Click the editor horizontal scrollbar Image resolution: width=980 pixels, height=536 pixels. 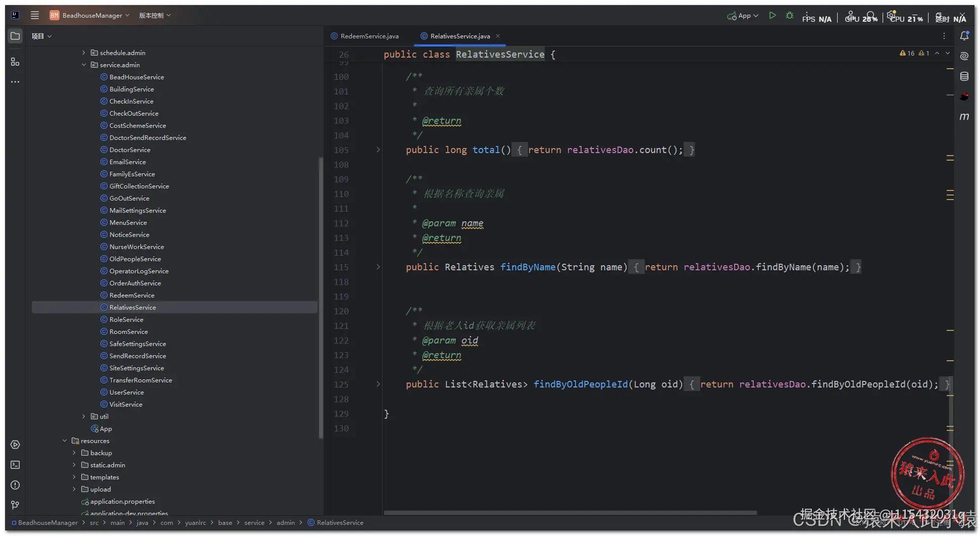coord(570,512)
